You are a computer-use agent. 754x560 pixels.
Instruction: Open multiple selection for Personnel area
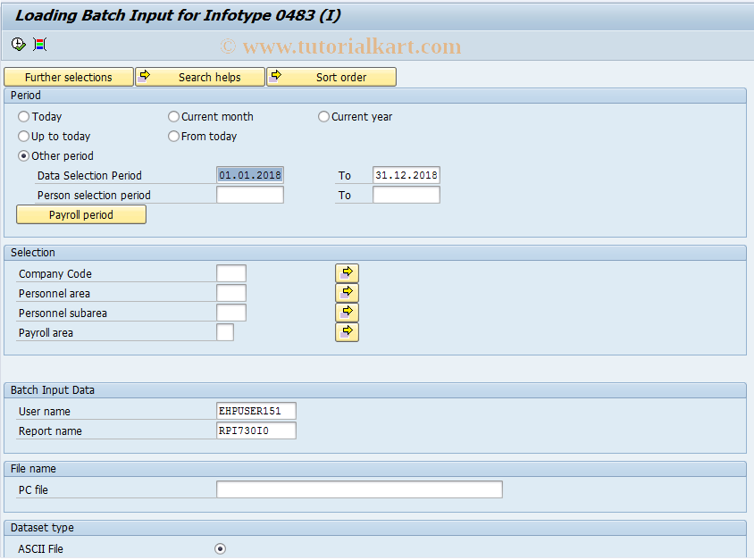(x=347, y=293)
